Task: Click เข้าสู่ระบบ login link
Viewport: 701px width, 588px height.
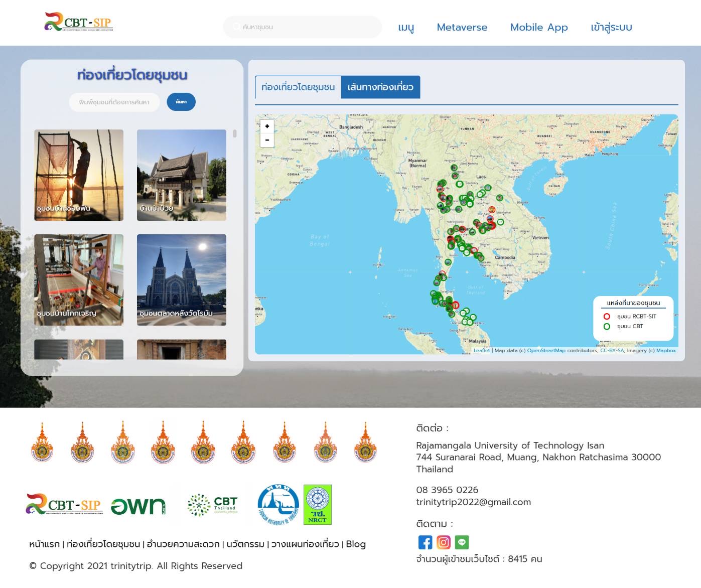Action: coord(611,27)
